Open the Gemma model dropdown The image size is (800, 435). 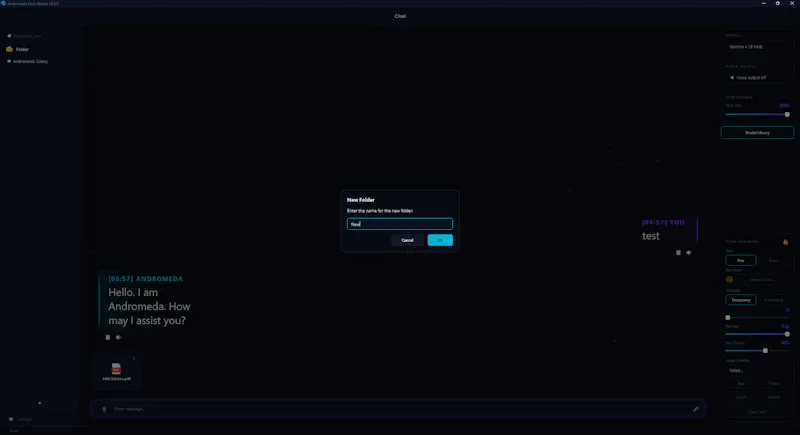pyautogui.click(x=757, y=46)
